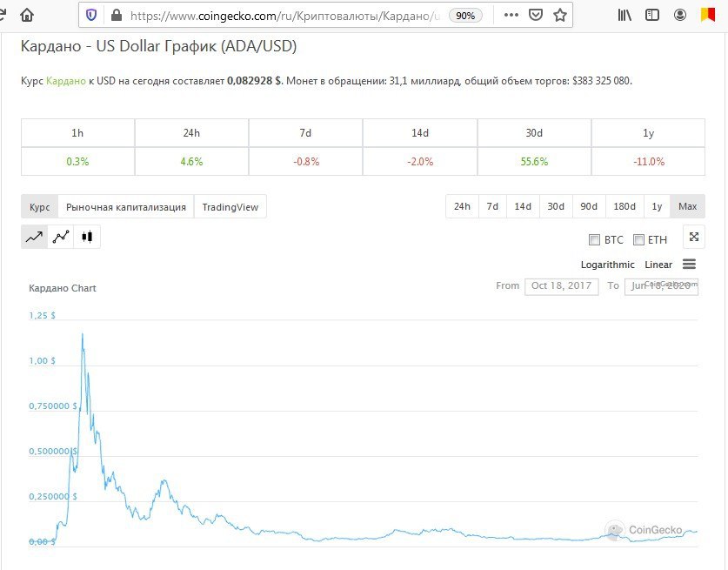728x570 pixels.
Task: Click the ADA/USD graph heading
Action: coord(158,46)
